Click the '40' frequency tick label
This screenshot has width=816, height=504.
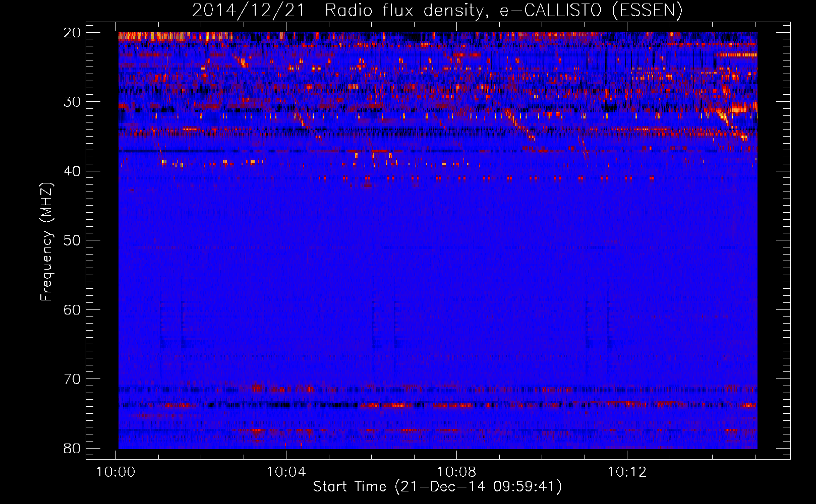[x=72, y=171]
